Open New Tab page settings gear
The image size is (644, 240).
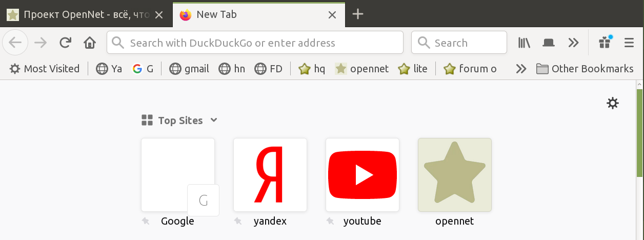click(x=612, y=104)
